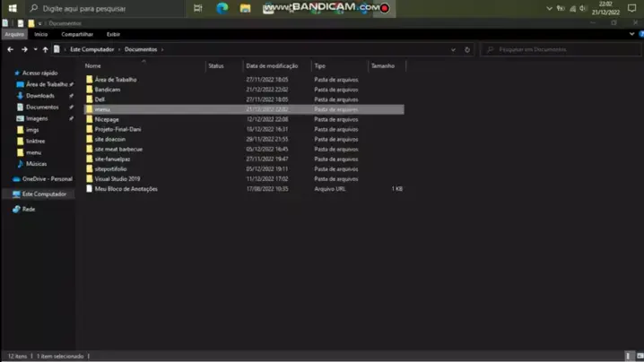
Task: Click the Pesquisar em Documentos search box
Action: click(x=561, y=49)
